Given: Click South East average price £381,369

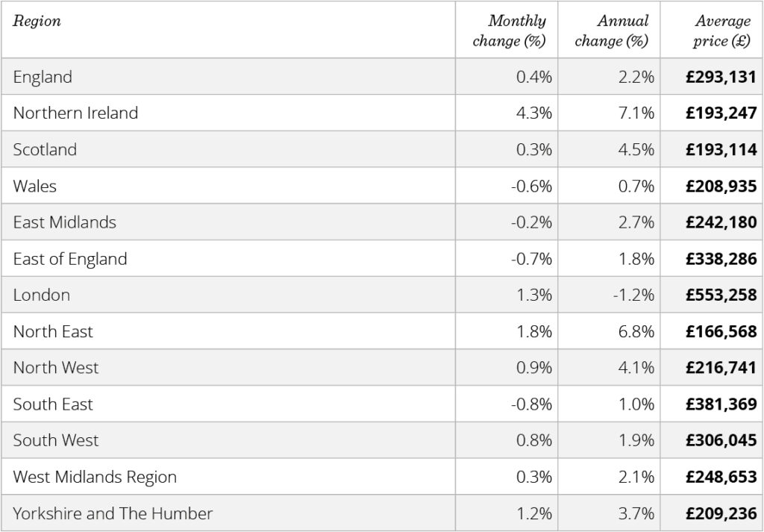Looking at the screenshot, I should point(721,404).
